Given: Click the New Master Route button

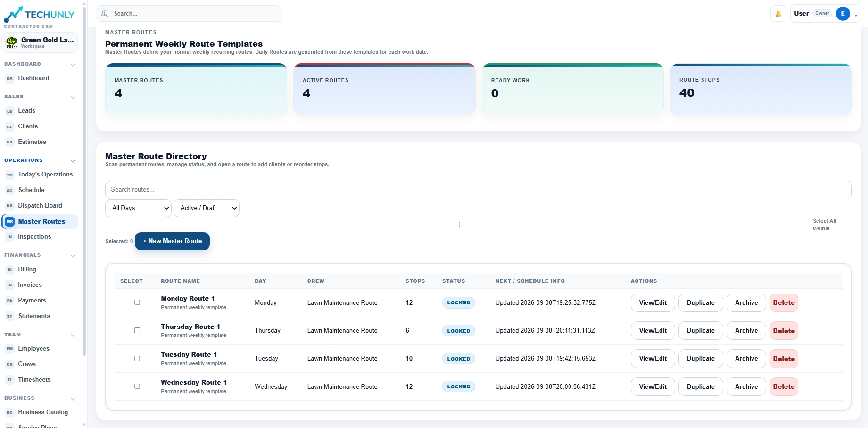Looking at the screenshot, I should click(x=172, y=241).
